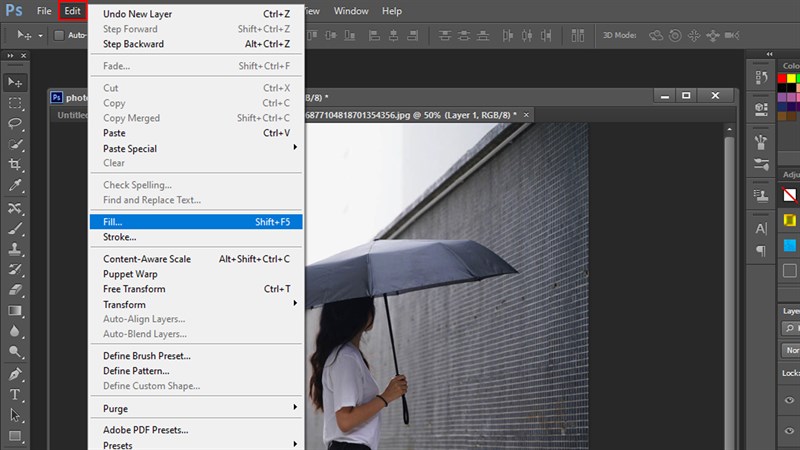This screenshot has width=800, height=450.
Task: Select the Rectangle shape tool
Action: click(x=15, y=436)
